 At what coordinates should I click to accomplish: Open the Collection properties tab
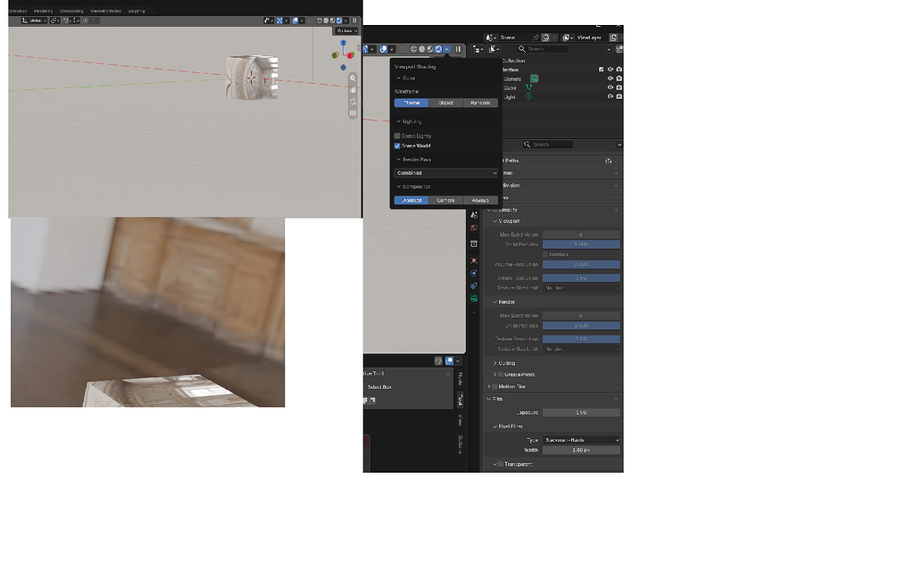[x=474, y=244]
